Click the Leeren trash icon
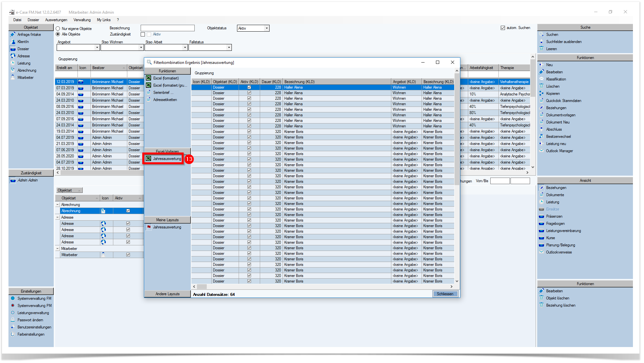The width and height of the screenshot is (644, 363). click(x=541, y=49)
